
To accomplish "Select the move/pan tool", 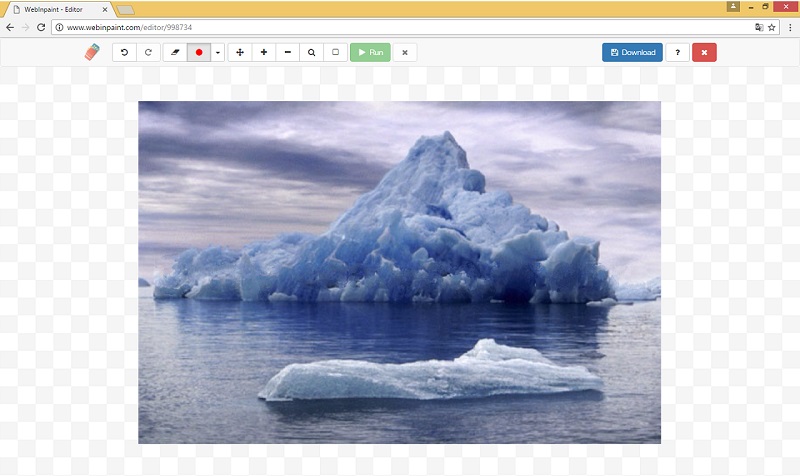I will click(x=240, y=52).
